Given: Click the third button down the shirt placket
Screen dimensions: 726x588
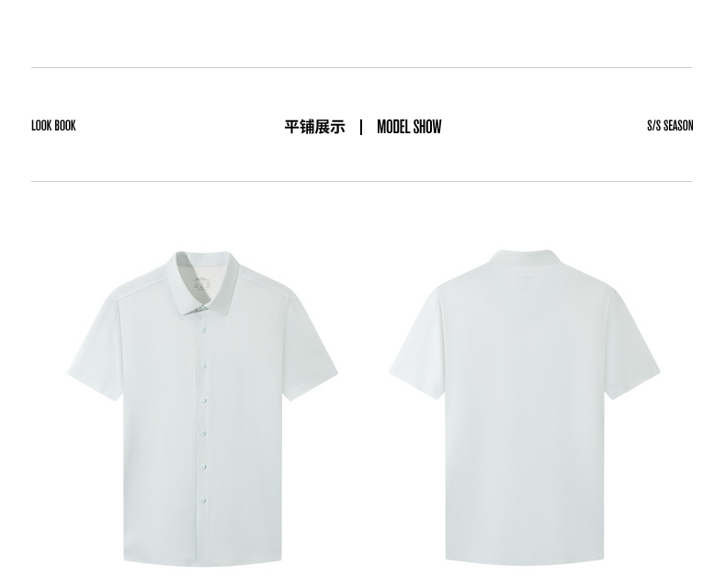Looking at the screenshot, I should [203, 400].
